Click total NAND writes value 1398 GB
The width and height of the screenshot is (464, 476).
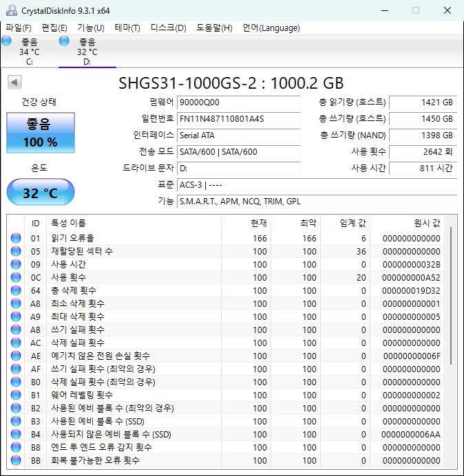click(x=423, y=135)
